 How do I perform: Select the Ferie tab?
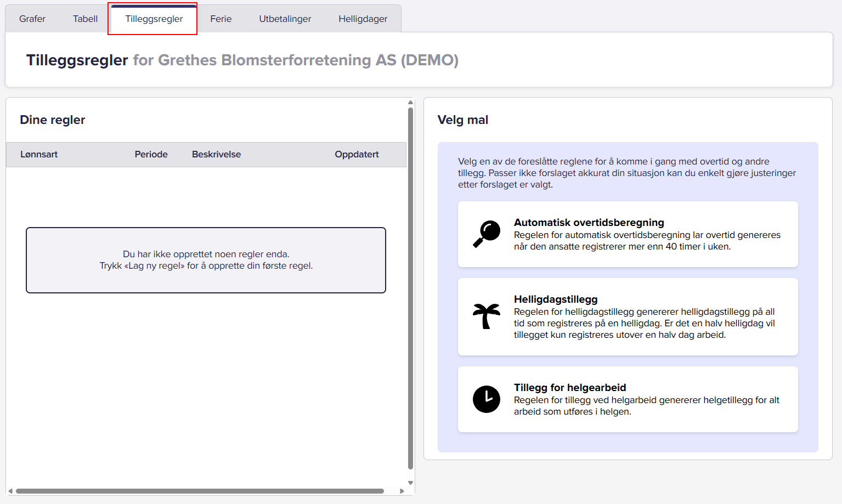coord(221,19)
